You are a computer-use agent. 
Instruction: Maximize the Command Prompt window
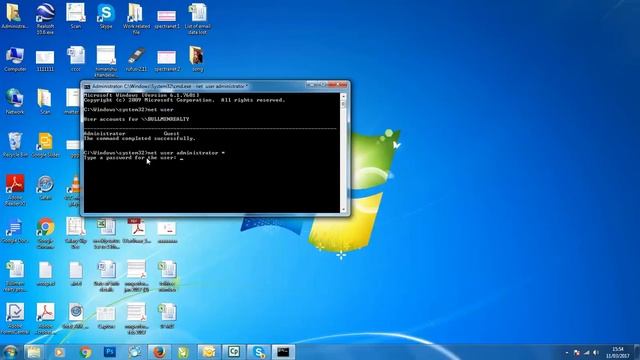pyautogui.click(x=322, y=85)
